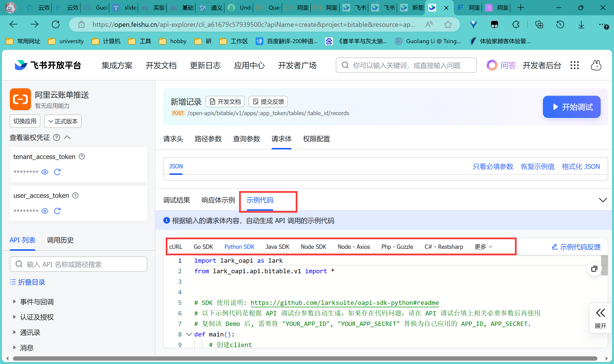Open the 更多 code language dropdown
The height and width of the screenshot is (364, 614).
tap(483, 247)
